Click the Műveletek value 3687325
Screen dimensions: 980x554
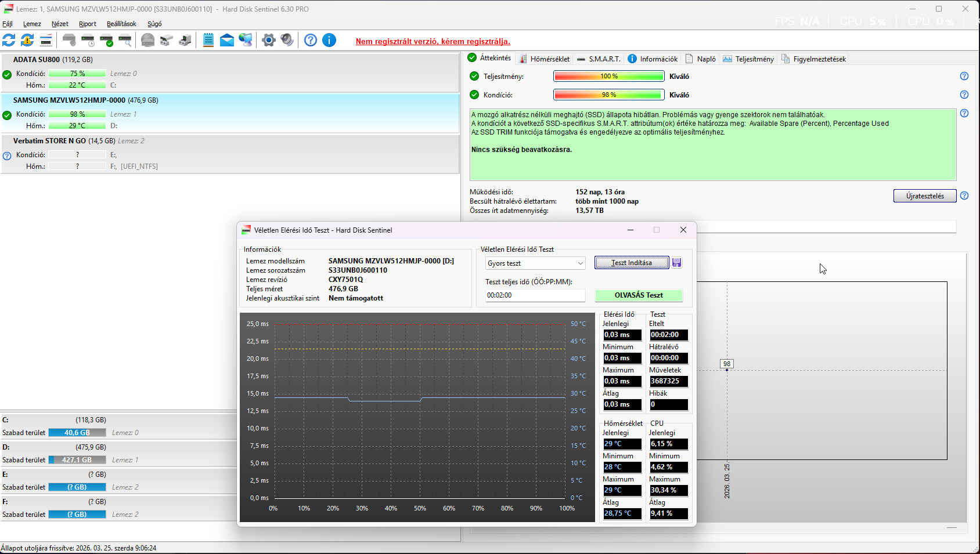point(668,381)
